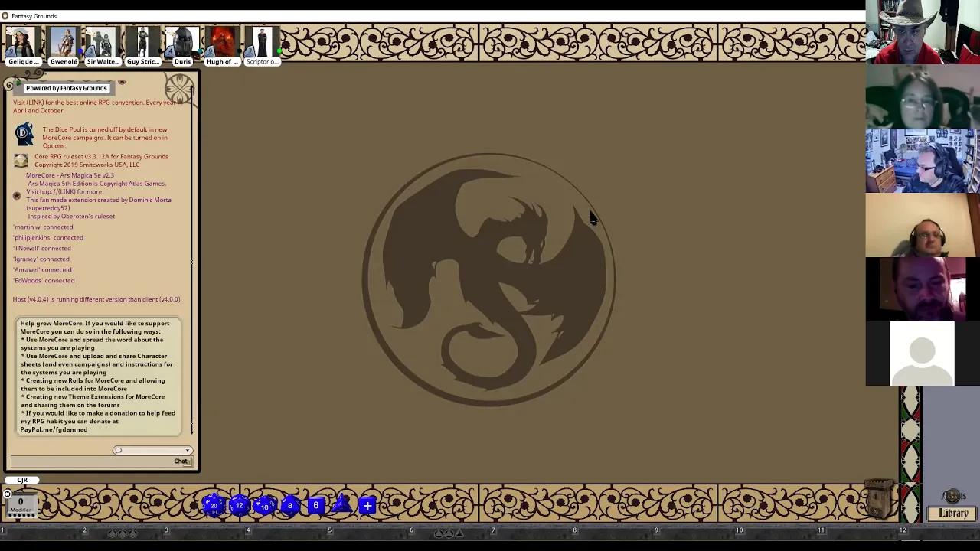Pick the blue d8 die
The image size is (980, 551).
290,505
